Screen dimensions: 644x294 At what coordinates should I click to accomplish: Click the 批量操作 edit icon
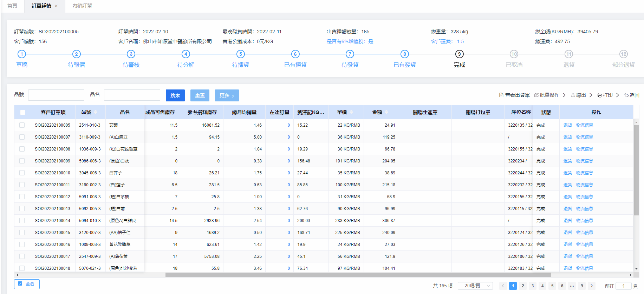click(x=536, y=95)
